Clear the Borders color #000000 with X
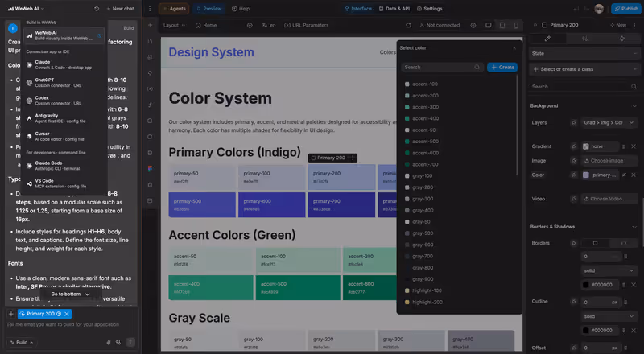 [634, 285]
